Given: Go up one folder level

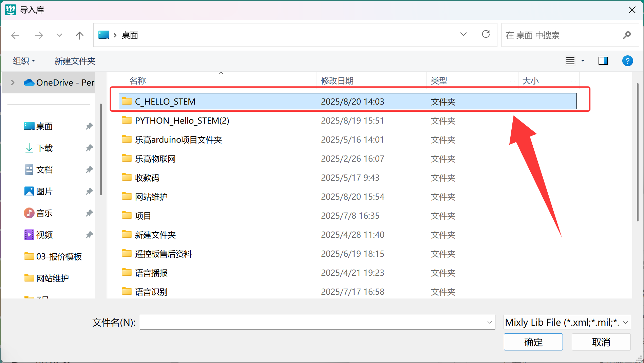Looking at the screenshot, I should tap(80, 35).
